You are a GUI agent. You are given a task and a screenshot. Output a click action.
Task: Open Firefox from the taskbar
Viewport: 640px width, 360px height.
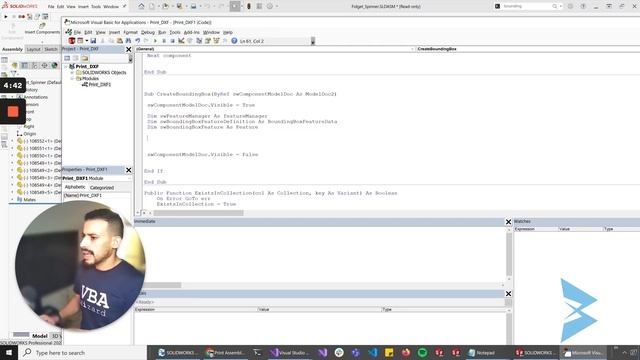click(405, 353)
